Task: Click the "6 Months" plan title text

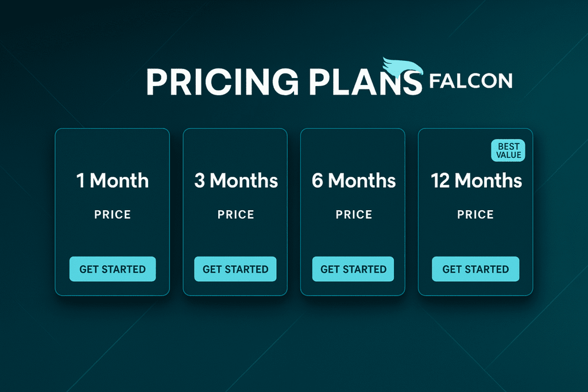Action: (353, 181)
